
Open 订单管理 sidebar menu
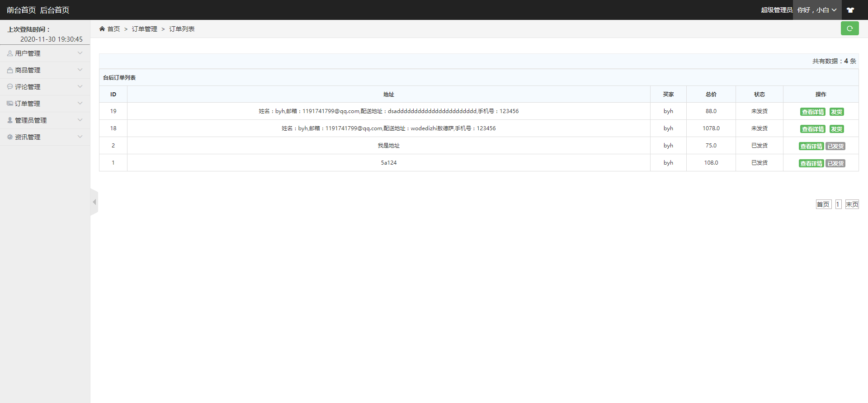45,104
